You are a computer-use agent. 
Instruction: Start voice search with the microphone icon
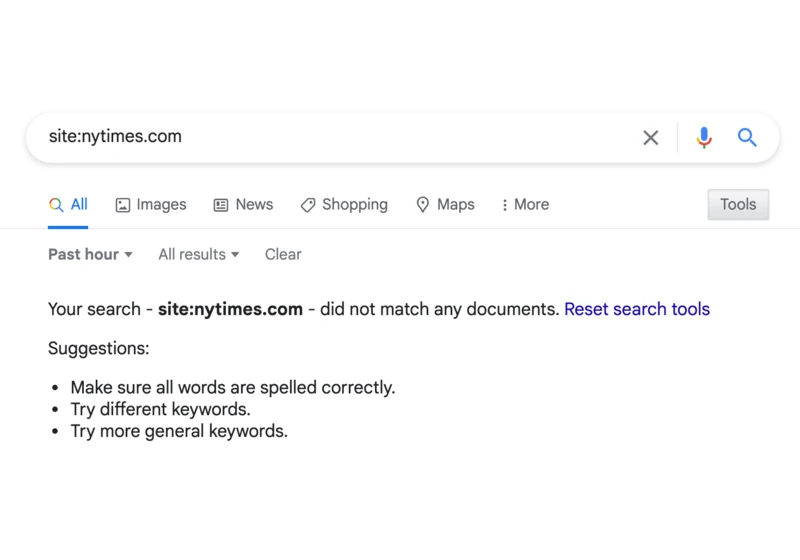click(704, 137)
